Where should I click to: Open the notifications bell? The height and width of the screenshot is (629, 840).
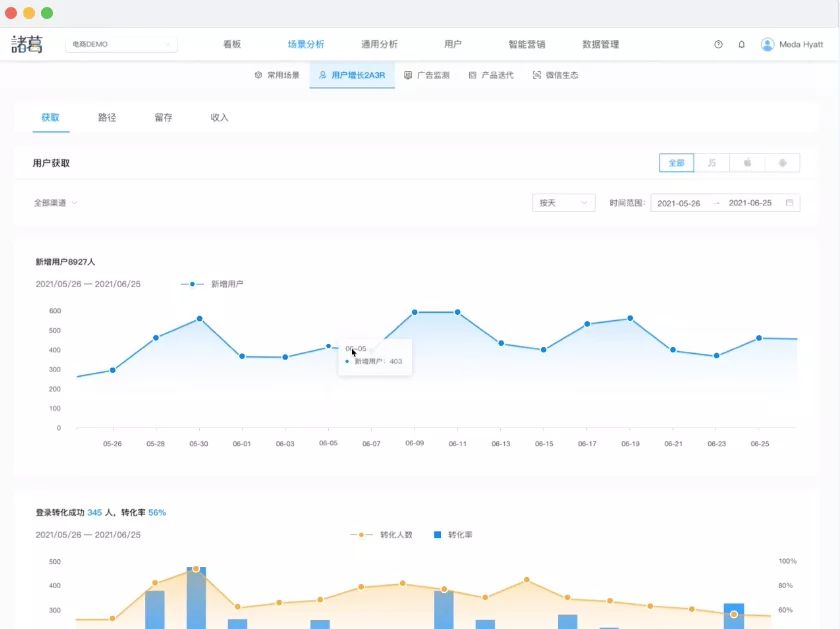tap(741, 45)
